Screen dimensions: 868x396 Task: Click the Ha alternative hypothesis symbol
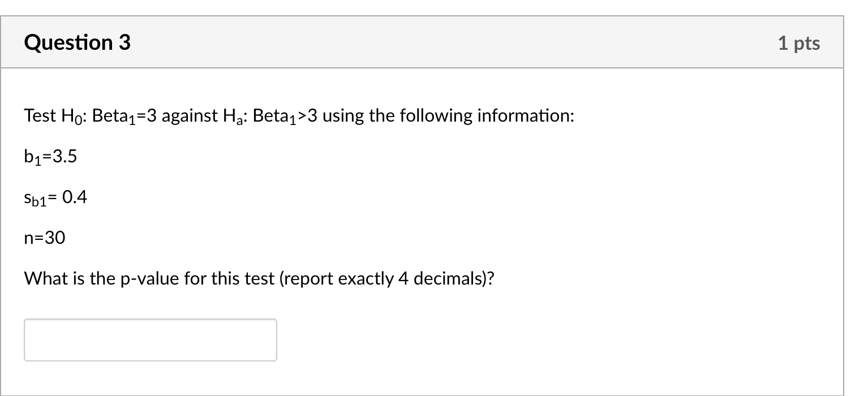click(x=235, y=117)
